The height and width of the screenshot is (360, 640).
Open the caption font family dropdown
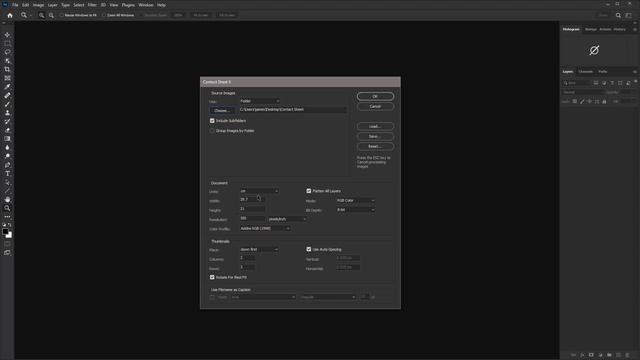tap(264, 297)
